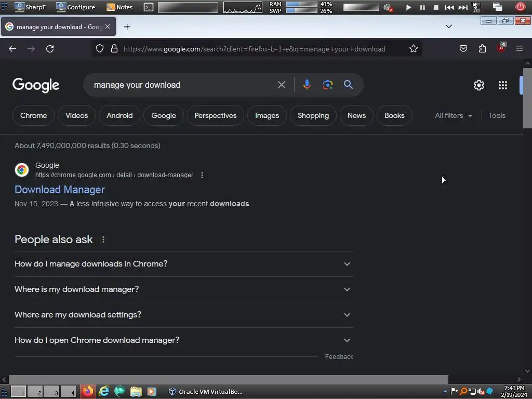The image size is (532, 399).
Task: Clear the search box with the X
Action: (x=281, y=85)
